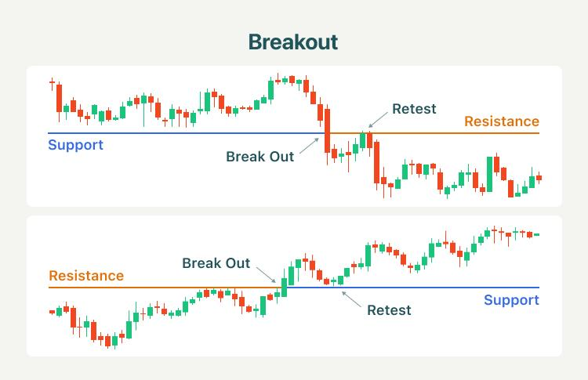The image size is (588, 380).
Task: Click the green breakout candle crossing bottom resistance
Action: pyautogui.click(x=285, y=288)
